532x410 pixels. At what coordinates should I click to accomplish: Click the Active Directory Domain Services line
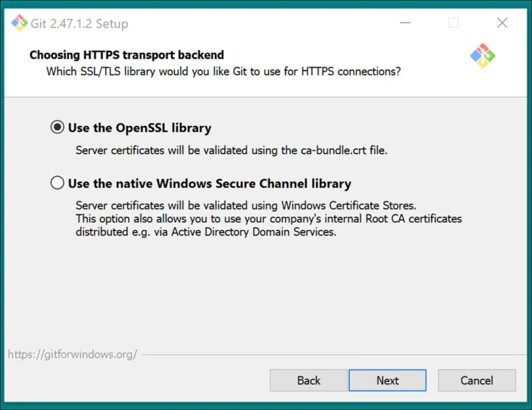tap(206, 232)
